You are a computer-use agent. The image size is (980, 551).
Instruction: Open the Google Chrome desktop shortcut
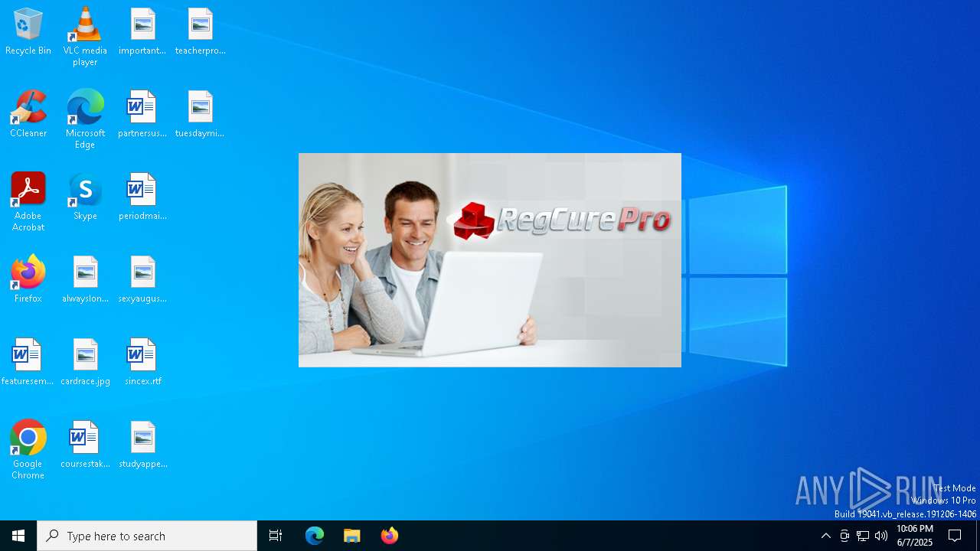pyautogui.click(x=28, y=450)
